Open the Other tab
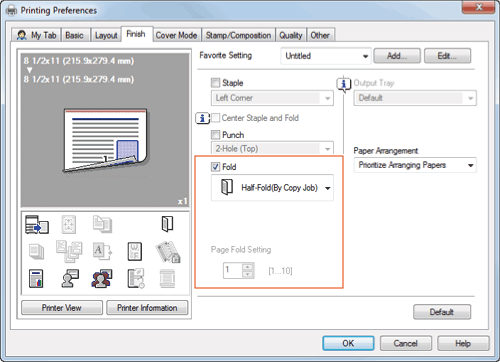This screenshot has height=362, width=500. 320,35
